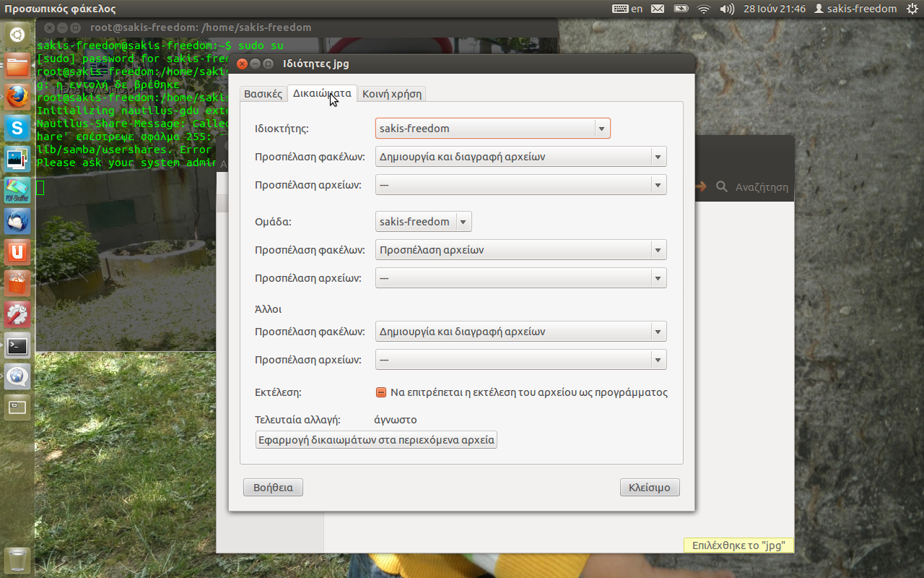Image resolution: width=924 pixels, height=578 pixels.
Task: Open Thunderbird mail from the launcher
Action: [x=17, y=221]
